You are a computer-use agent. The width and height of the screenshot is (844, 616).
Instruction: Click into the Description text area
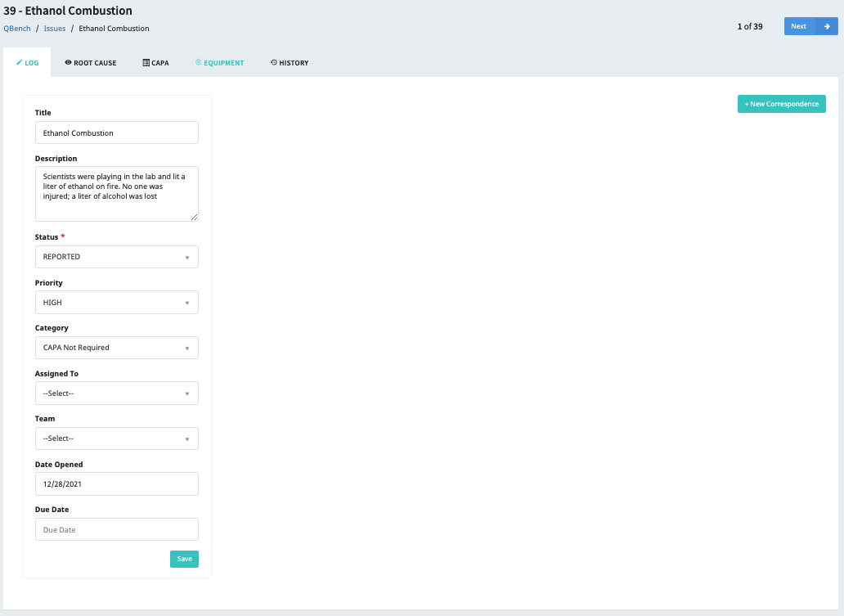pyautogui.click(x=117, y=194)
